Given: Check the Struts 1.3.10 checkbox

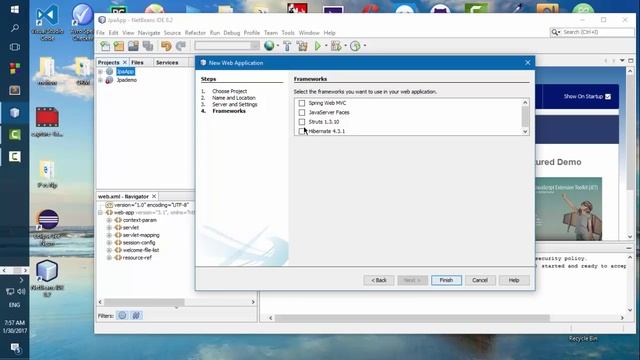Looking at the screenshot, I should 302,122.
